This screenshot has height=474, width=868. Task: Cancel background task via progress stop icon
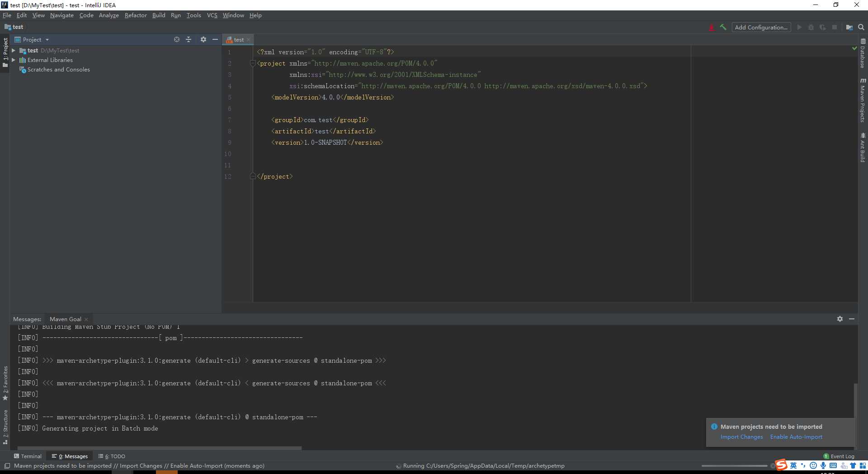773,466
